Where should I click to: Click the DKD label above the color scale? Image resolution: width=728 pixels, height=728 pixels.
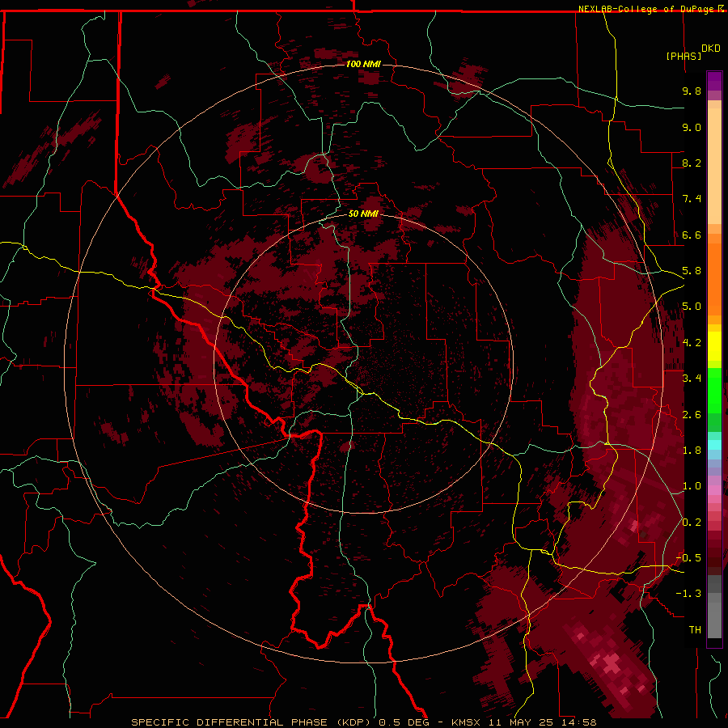[711, 49]
